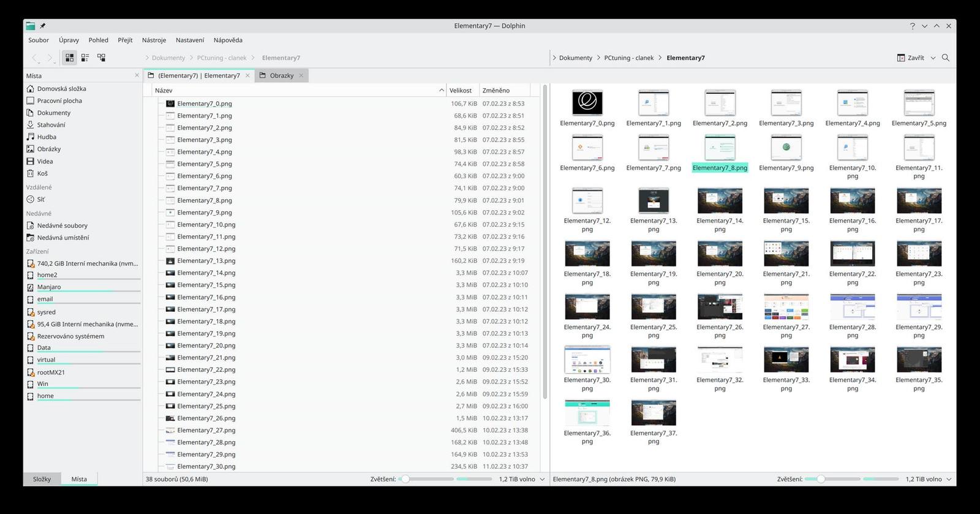
Task: Open the Přejít menu
Action: click(125, 40)
